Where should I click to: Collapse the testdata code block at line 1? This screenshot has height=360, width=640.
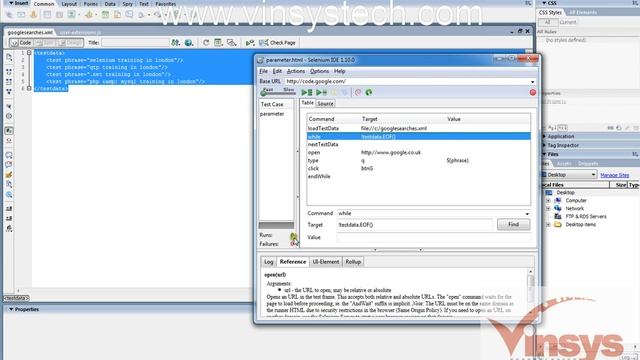point(29,53)
